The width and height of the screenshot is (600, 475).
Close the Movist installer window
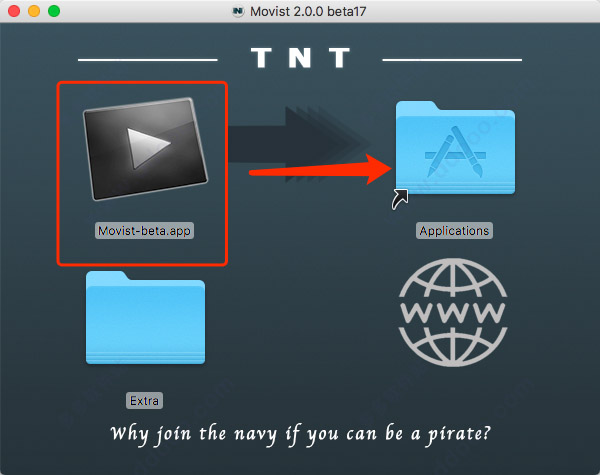[x=14, y=11]
